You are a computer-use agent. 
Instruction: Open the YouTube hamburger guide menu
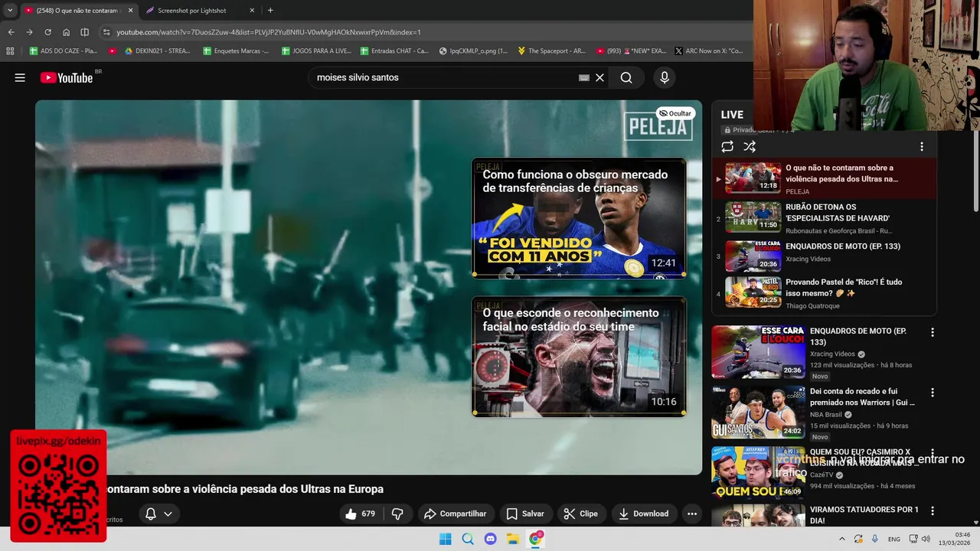click(20, 77)
